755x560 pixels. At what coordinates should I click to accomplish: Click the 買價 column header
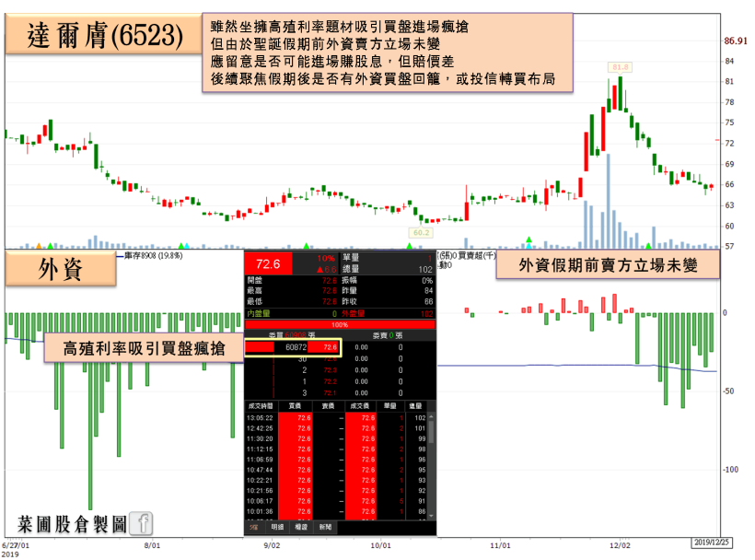(x=295, y=406)
